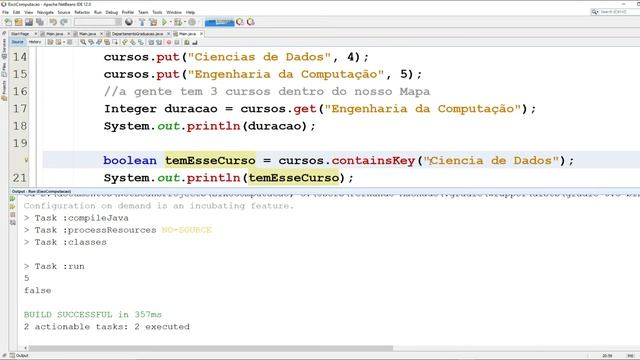Click the Clean and Build Project icon
Screen dimensions: 640x360
[153, 22]
